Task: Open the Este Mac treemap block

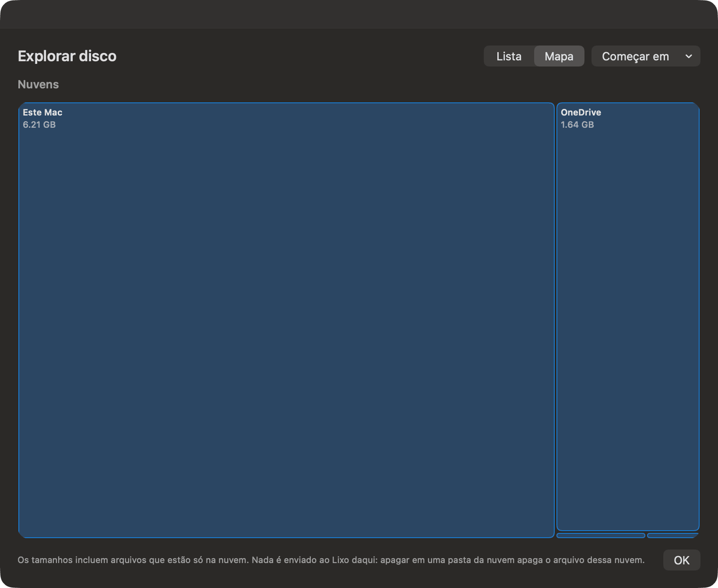Action: tap(286, 320)
